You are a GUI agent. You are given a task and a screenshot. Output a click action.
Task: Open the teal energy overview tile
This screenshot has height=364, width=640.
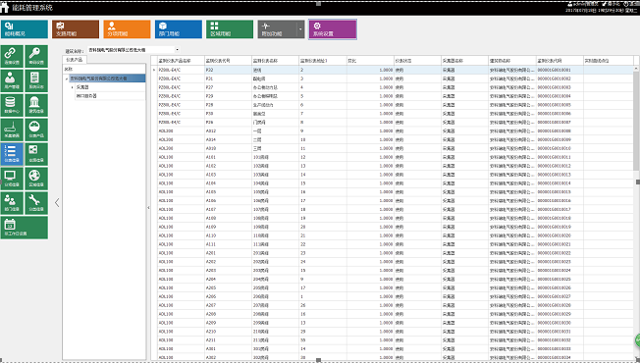click(x=25, y=29)
